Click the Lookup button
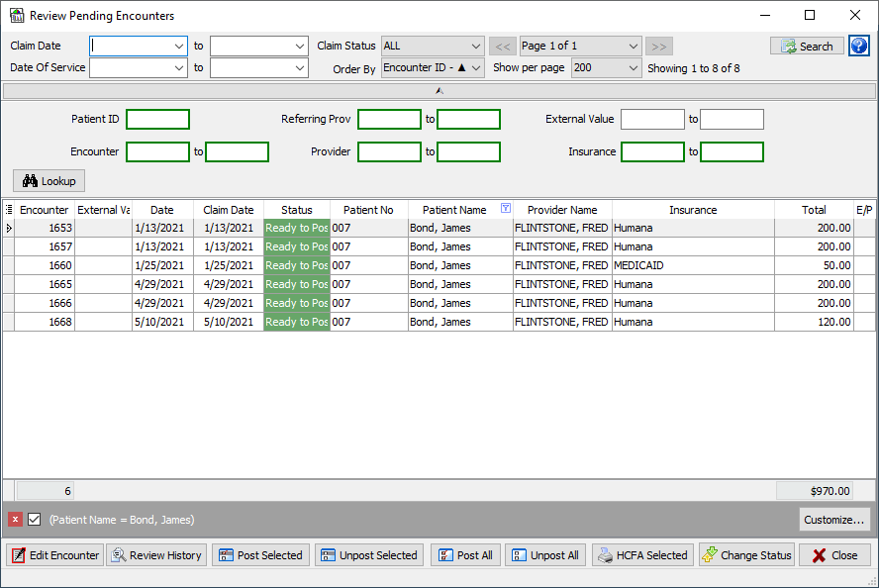The height and width of the screenshot is (588, 879). click(49, 181)
